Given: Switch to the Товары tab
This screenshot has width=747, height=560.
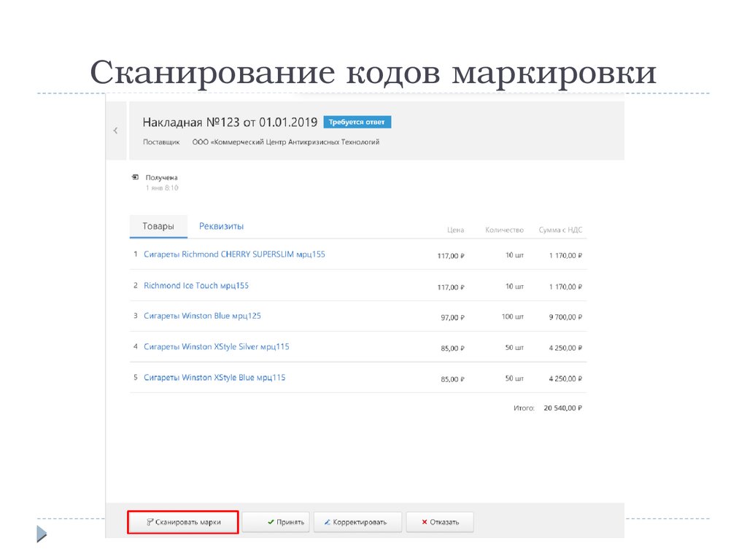Looking at the screenshot, I should click(x=158, y=226).
